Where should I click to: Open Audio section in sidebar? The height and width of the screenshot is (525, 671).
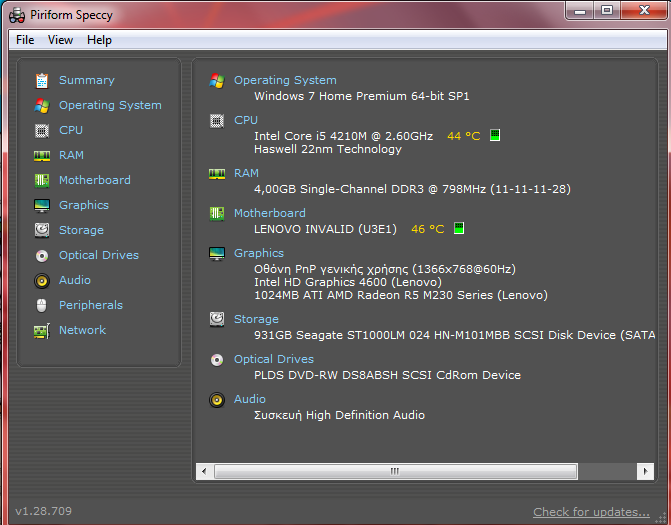[x=75, y=280]
